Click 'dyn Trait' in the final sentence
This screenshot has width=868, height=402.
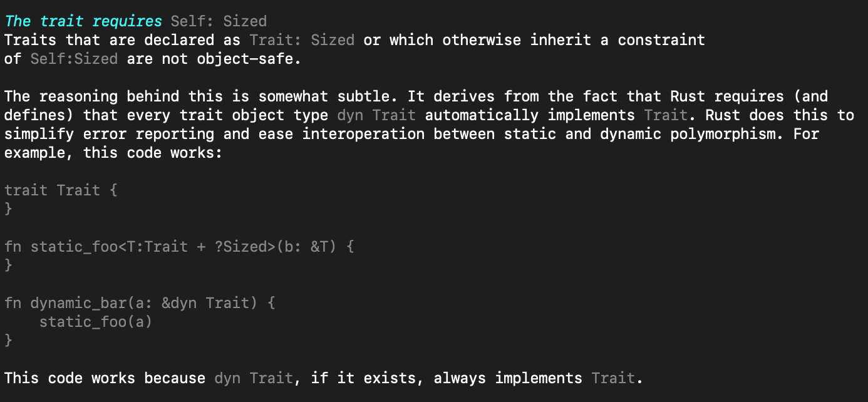tap(254, 378)
